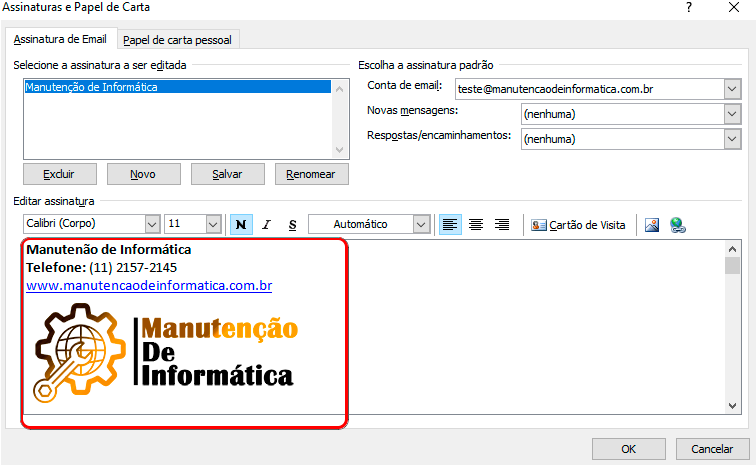Viewport: 756px width, 465px height.
Task: Click the signature list scroll down arrow
Action: coord(339,150)
